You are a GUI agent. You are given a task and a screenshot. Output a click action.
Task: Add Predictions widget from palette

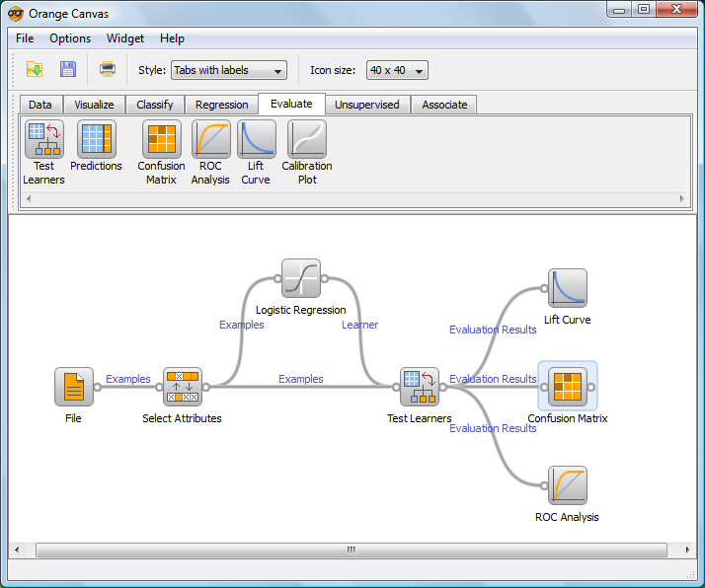[x=96, y=139]
